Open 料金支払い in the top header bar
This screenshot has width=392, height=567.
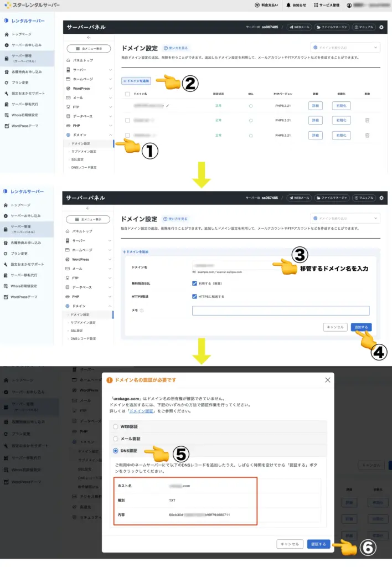point(266,5)
